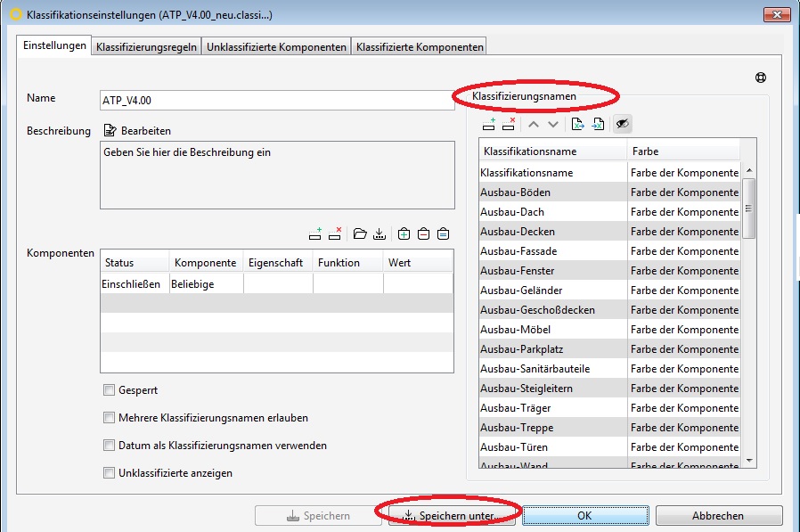Open components file via folder icon
The image size is (800, 532).
tap(360, 234)
